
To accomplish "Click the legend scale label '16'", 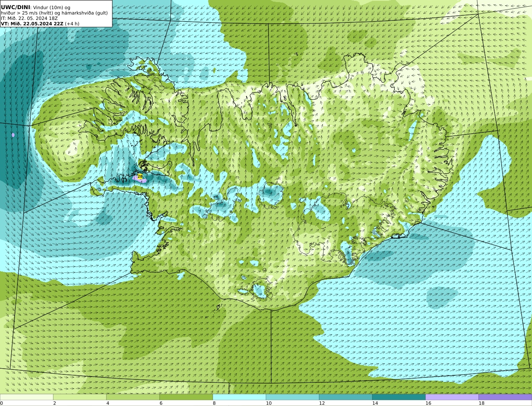I will tap(428, 403).
